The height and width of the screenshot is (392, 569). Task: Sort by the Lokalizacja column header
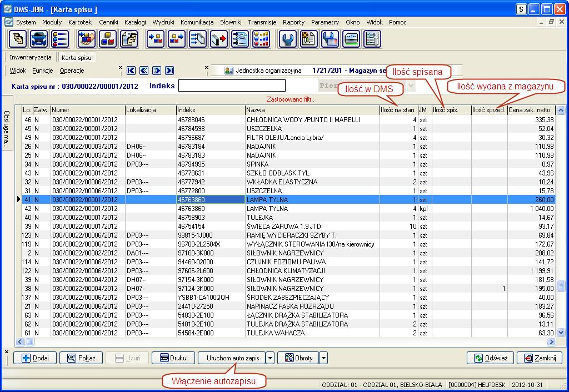coord(151,110)
